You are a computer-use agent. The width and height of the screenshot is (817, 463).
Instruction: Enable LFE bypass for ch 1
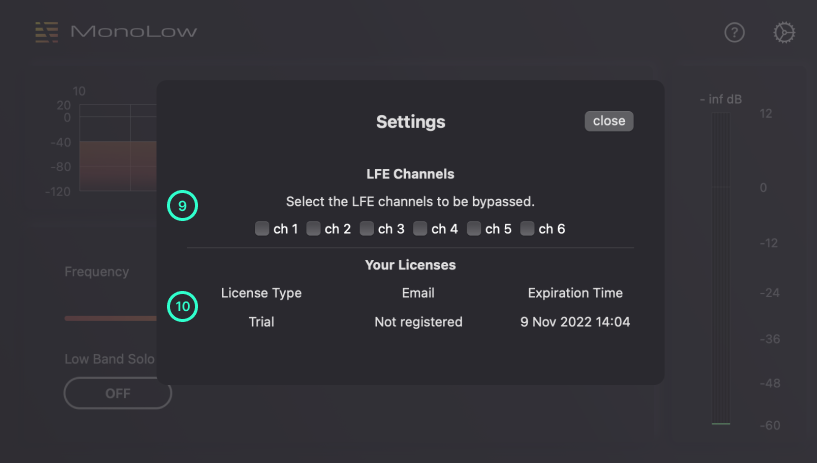262,229
